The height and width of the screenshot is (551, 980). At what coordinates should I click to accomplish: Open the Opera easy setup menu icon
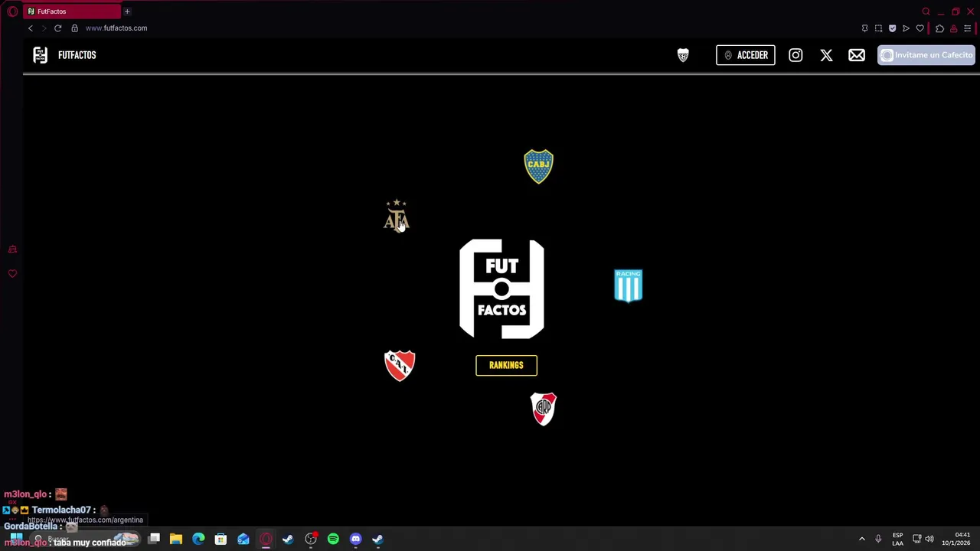click(967, 28)
